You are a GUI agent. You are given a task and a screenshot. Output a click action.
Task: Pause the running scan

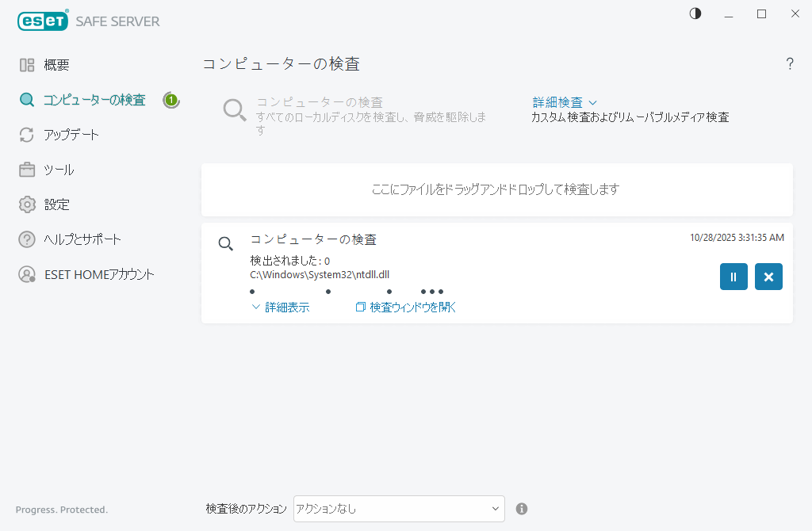[733, 277]
